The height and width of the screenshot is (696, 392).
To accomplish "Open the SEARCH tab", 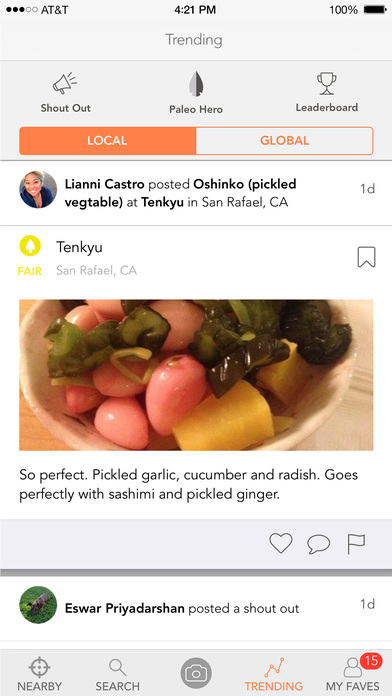I will click(118, 674).
